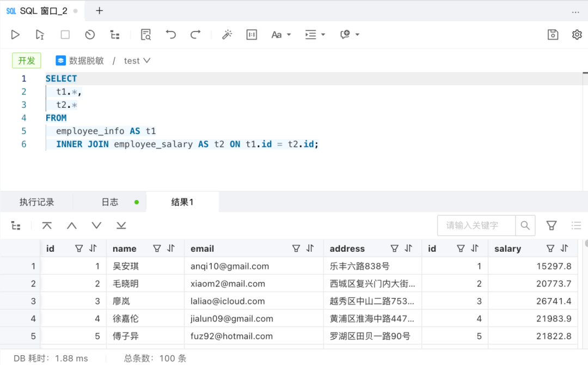
Task: Click the stop execution square icon
Action: pyautogui.click(x=65, y=35)
